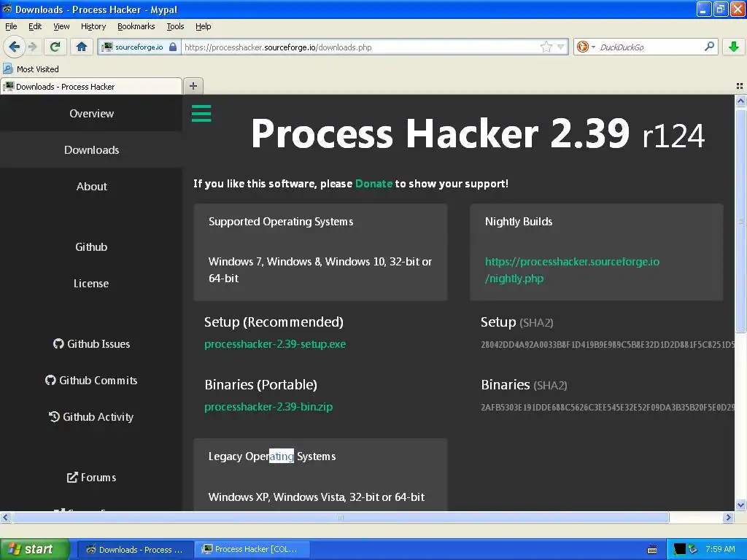Go to Overview in the sidebar
The height and width of the screenshot is (560, 747).
coord(91,113)
